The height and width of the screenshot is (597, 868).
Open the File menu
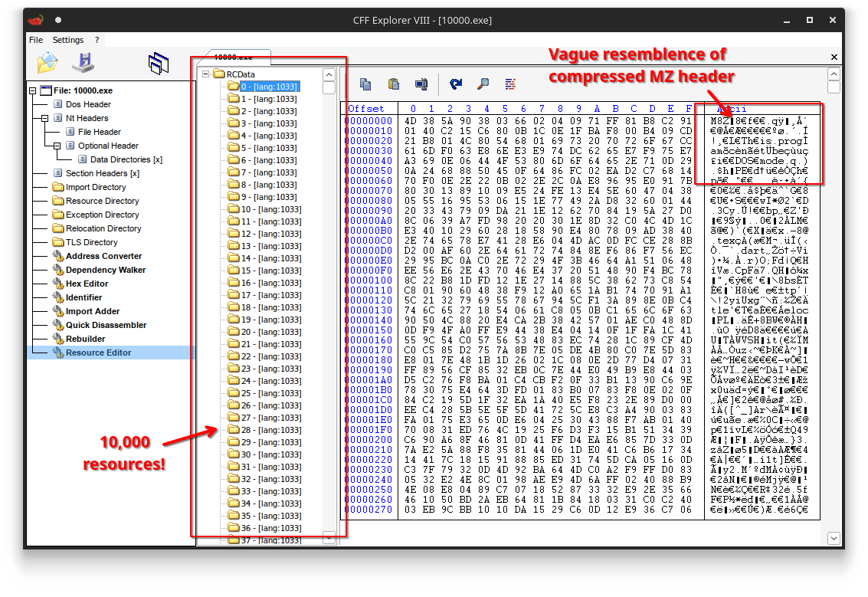click(36, 40)
